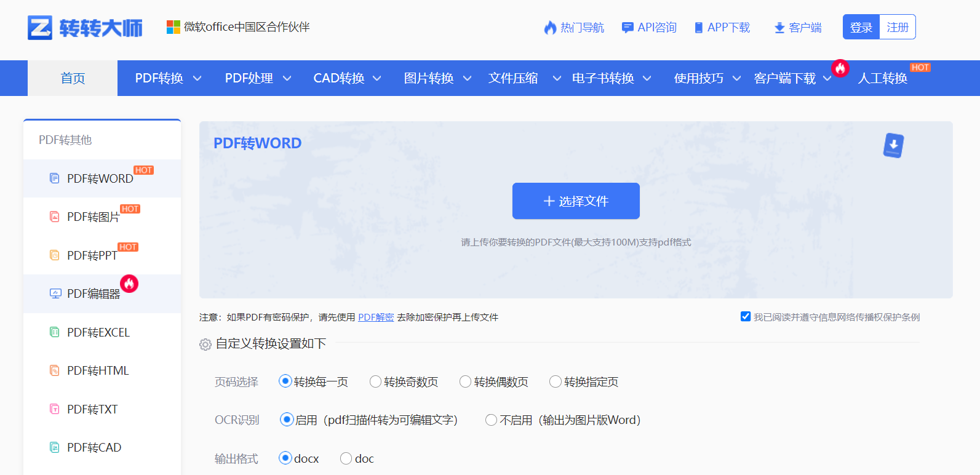Image resolution: width=980 pixels, height=475 pixels.
Task: Click the PDF转TXT icon in sidebar
Action: click(55, 409)
